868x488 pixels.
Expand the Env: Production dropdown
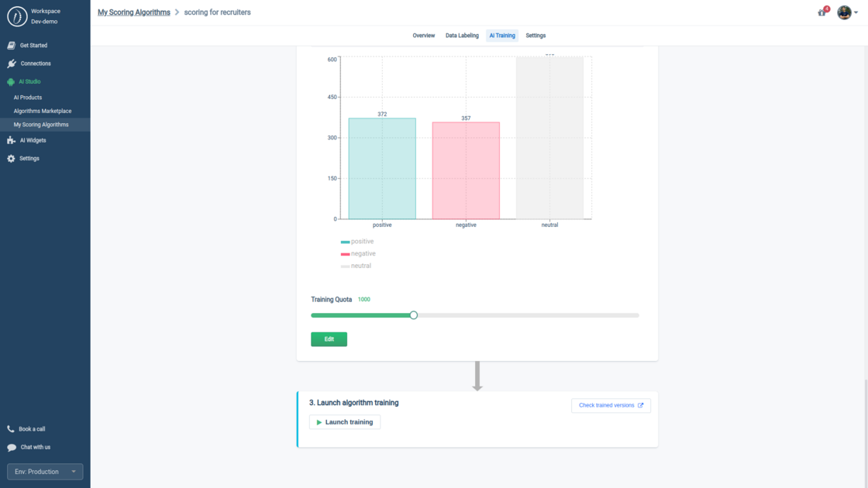(x=45, y=472)
